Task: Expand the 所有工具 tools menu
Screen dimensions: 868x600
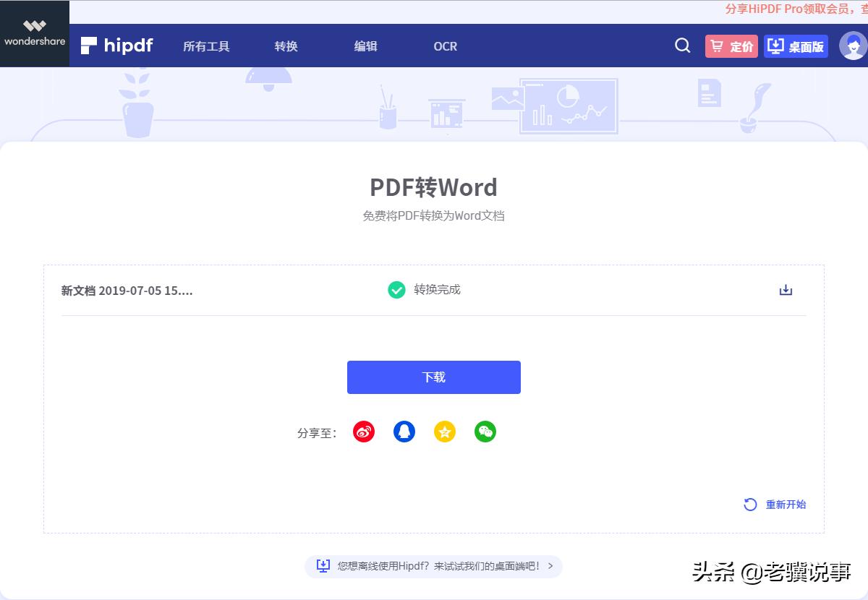Action: click(x=205, y=46)
